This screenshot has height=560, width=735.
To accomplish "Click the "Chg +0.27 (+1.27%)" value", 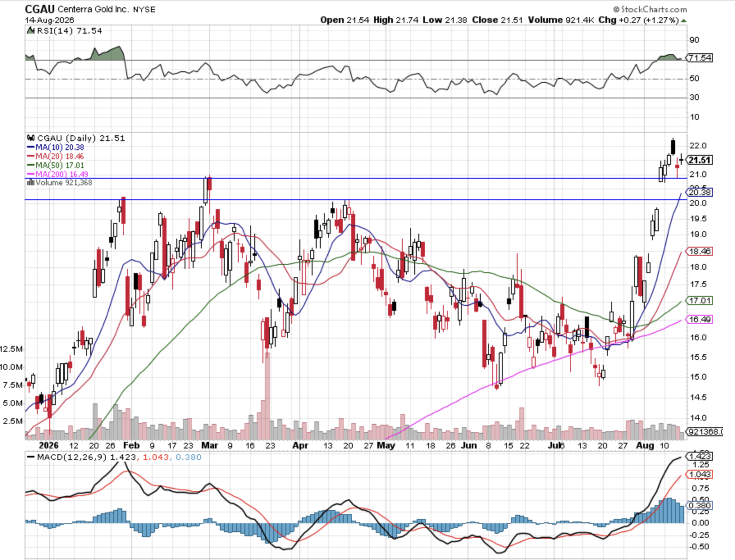I will tap(638, 20).
